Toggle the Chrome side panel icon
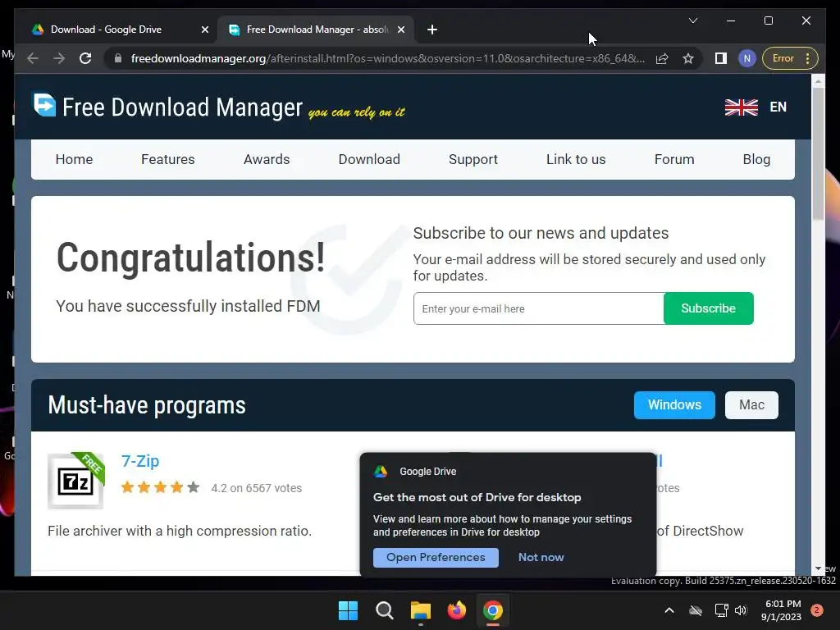 [x=721, y=58]
